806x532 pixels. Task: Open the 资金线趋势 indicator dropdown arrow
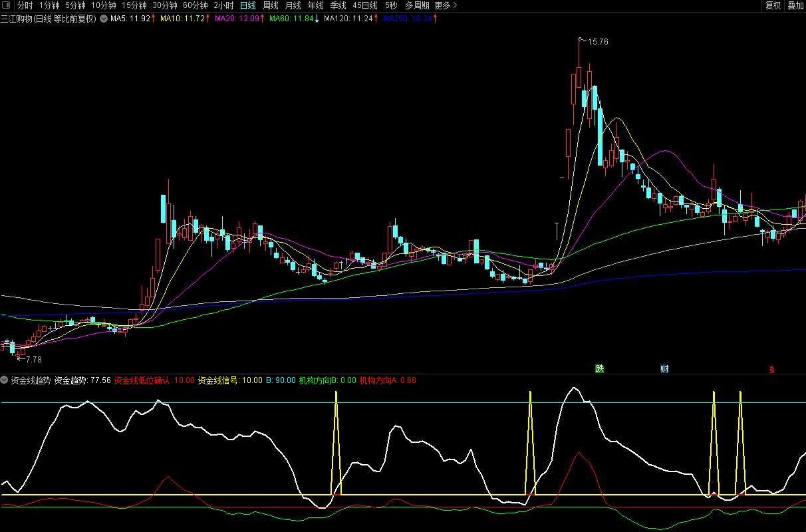(5, 380)
